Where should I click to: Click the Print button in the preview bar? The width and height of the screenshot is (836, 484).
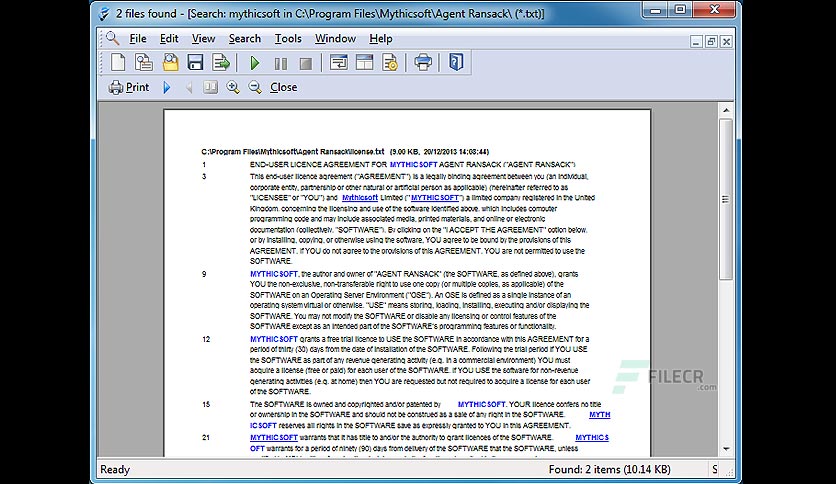pos(129,87)
